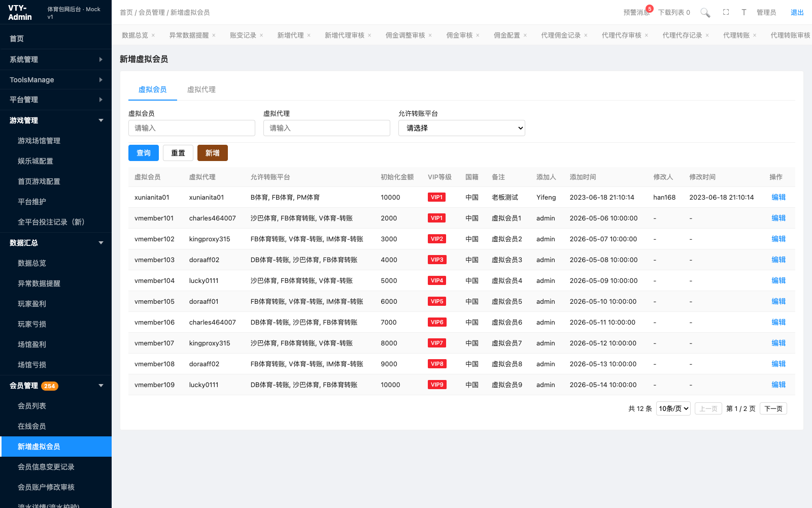Open 娱乐城配置 sidebar item

tap(56, 161)
